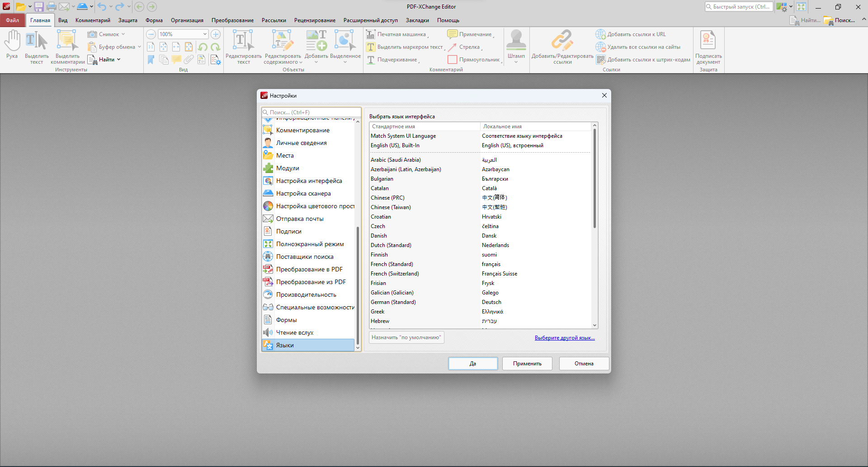Click the zoom in plus icon
Screen dimensions: 868x467
[216, 34]
